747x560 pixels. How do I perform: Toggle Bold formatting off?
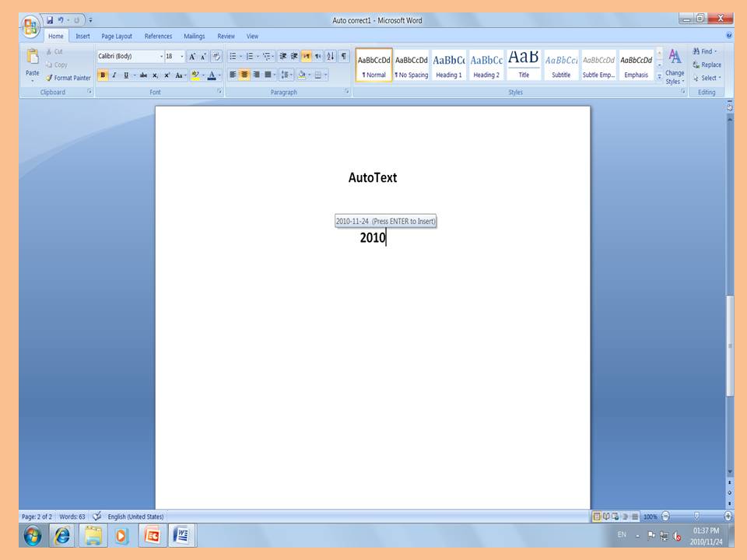coord(103,75)
